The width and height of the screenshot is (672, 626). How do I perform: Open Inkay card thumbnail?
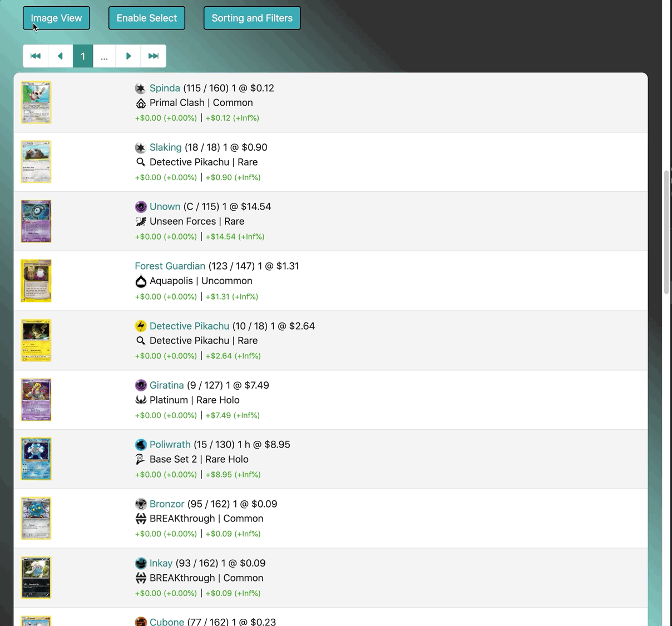(x=36, y=578)
